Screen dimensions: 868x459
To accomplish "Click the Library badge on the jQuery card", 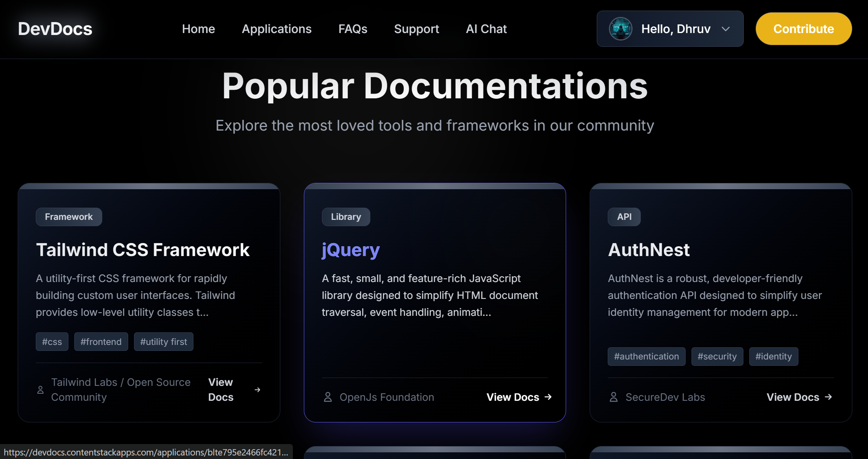I will (346, 217).
